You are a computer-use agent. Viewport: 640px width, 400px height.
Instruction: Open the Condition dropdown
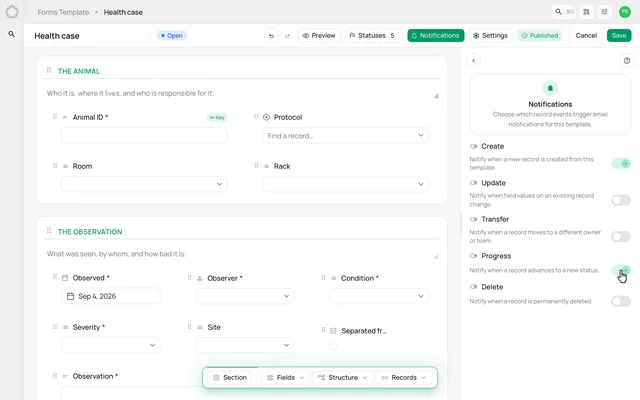(x=379, y=296)
